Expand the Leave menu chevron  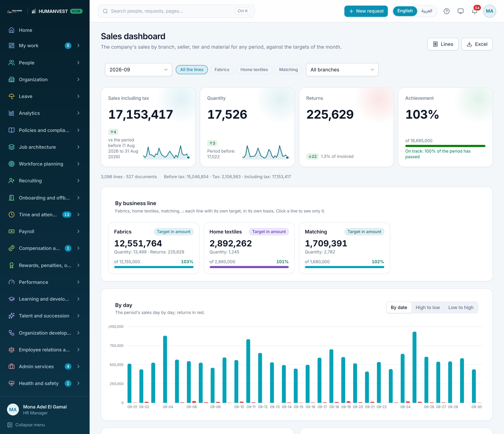point(78,96)
